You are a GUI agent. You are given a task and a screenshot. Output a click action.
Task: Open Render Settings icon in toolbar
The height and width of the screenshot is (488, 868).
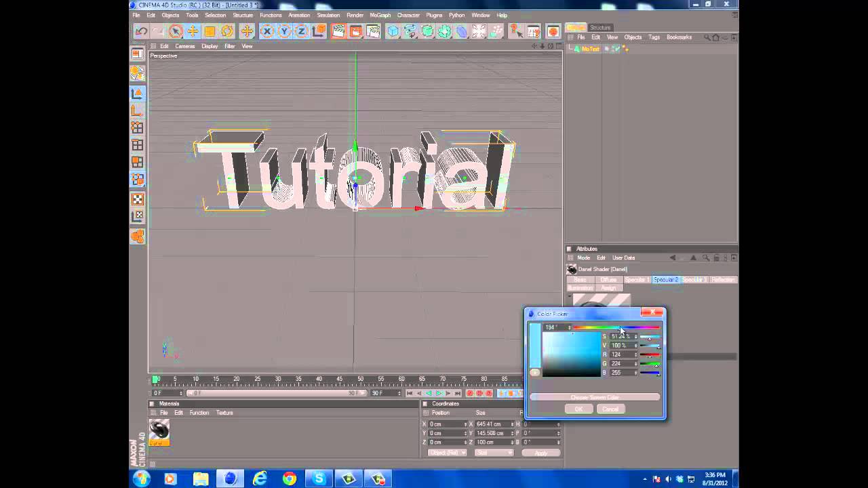(372, 31)
